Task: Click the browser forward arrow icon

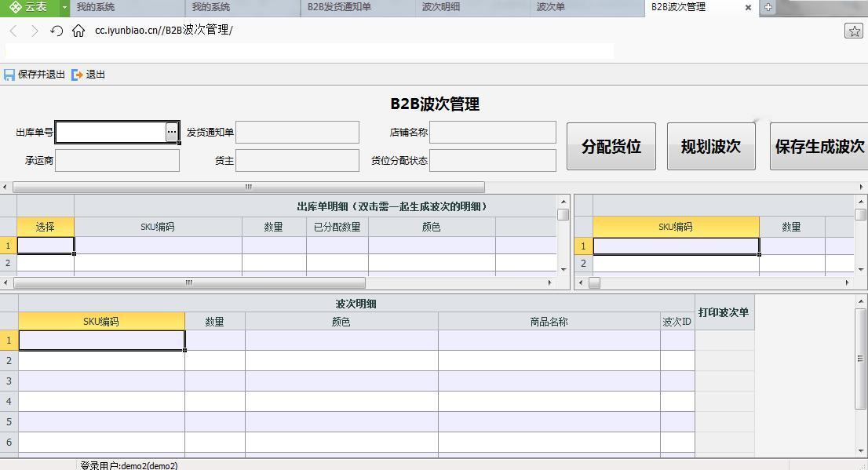Action: (35, 31)
